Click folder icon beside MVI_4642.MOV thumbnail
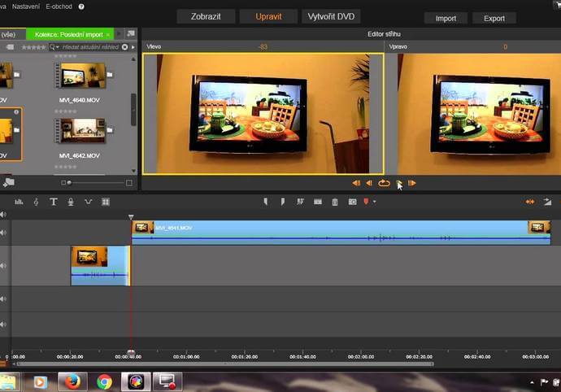 (x=110, y=130)
